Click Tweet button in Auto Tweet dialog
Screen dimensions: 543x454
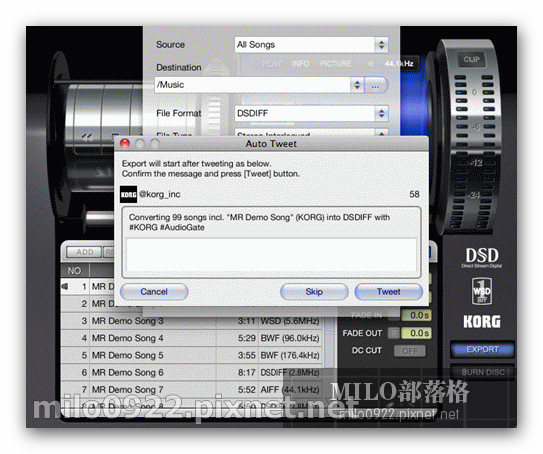(x=388, y=292)
